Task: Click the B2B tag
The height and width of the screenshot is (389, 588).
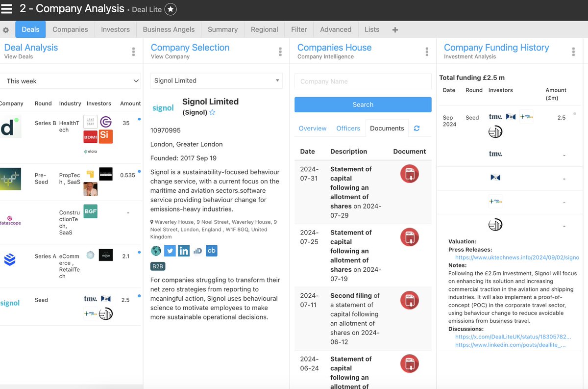Action: pos(158,266)
